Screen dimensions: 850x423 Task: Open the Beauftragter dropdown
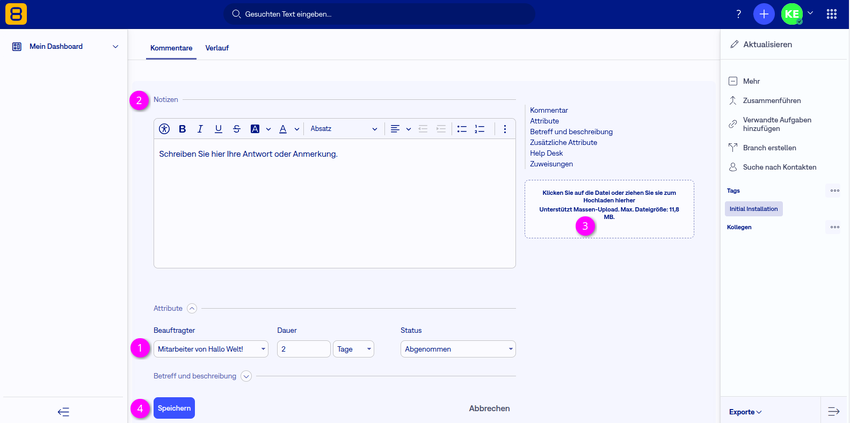pos(211,349)
